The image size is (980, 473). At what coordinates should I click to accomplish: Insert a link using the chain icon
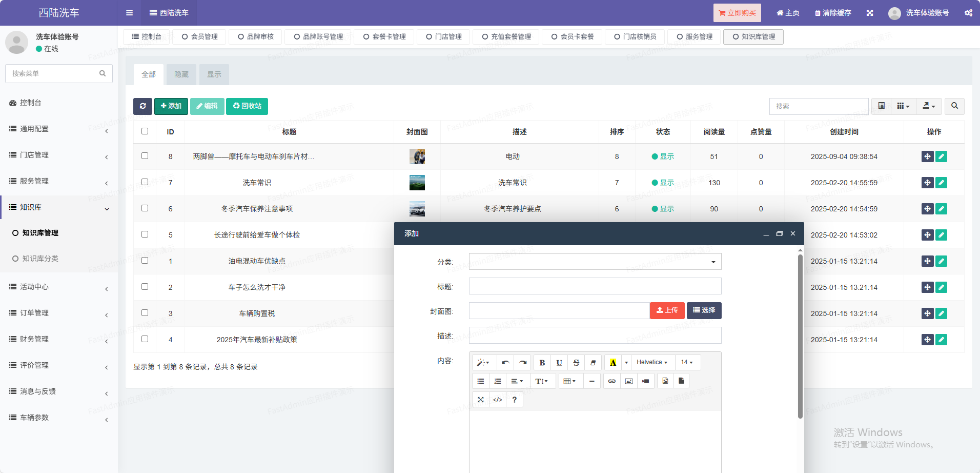pyautogui.click(x=611, y=381)
